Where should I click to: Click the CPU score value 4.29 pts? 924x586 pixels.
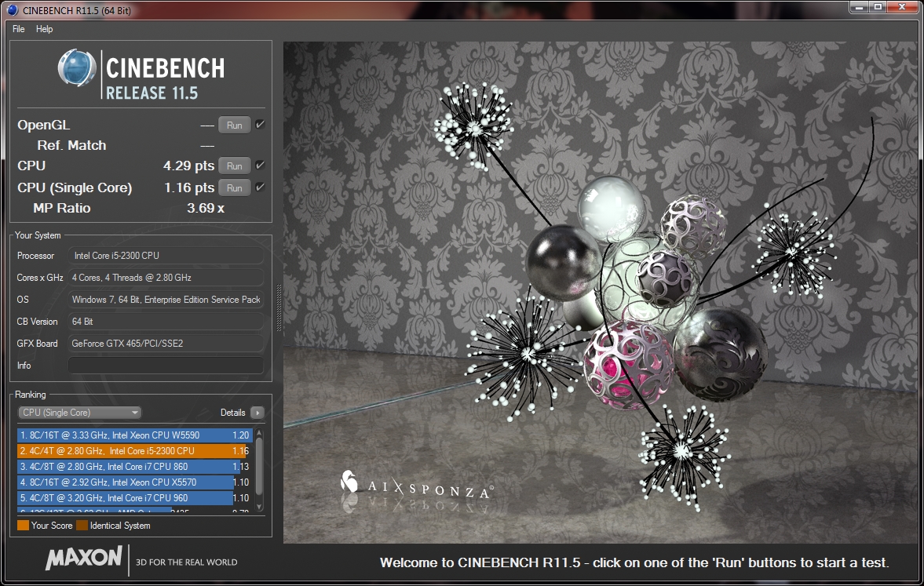188,166
